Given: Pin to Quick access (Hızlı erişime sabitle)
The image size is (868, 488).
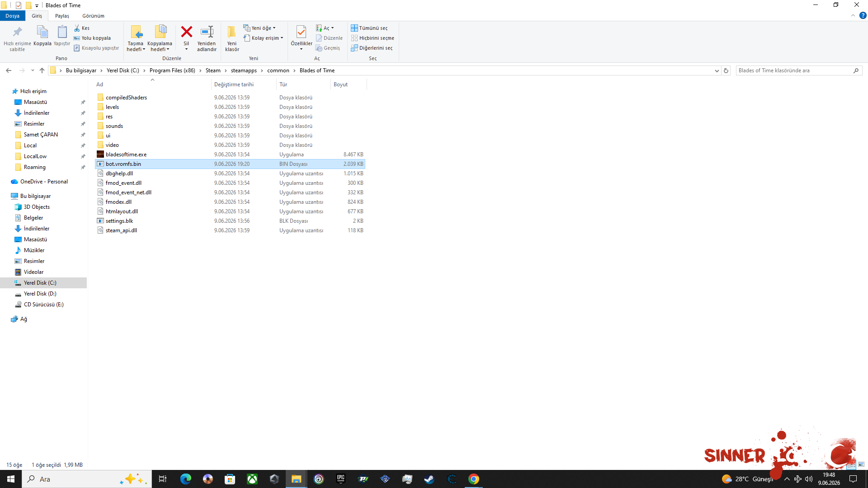Looking at the screenshot, I should pyautogui.click(x=17, y=38).
